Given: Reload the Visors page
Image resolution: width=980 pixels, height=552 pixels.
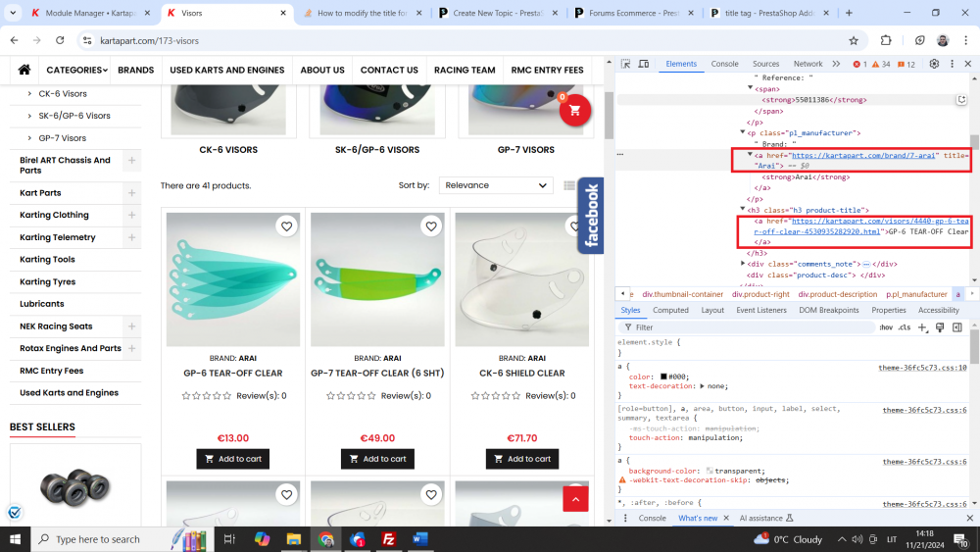Looking at the screenshot, I should (x=60, y=40).
